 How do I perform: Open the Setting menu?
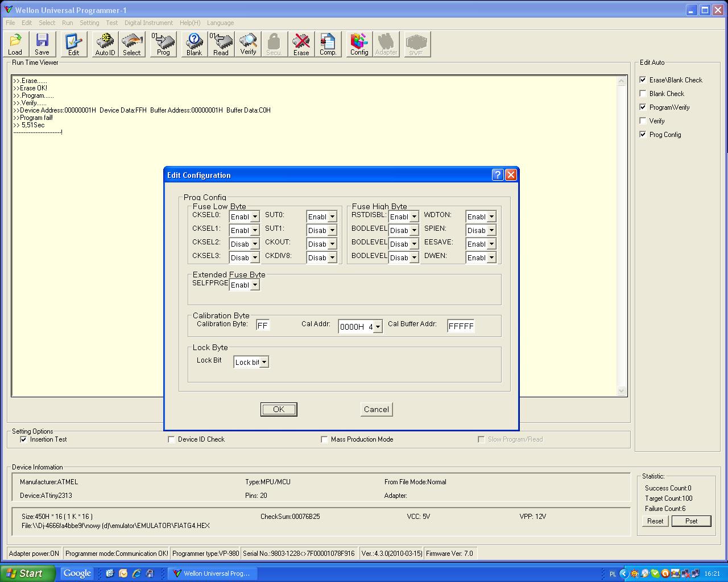[x=89, y=23]
